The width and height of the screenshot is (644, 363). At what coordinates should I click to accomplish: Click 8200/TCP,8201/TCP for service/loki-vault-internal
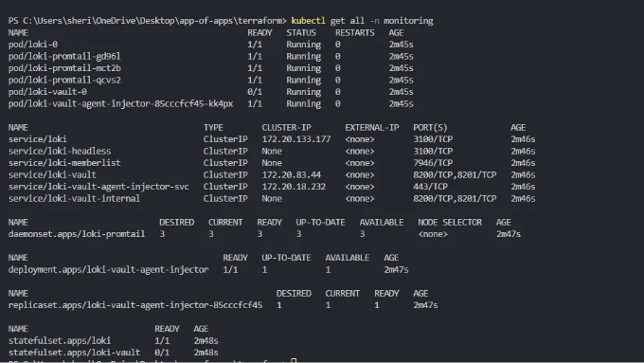(455, 199)
